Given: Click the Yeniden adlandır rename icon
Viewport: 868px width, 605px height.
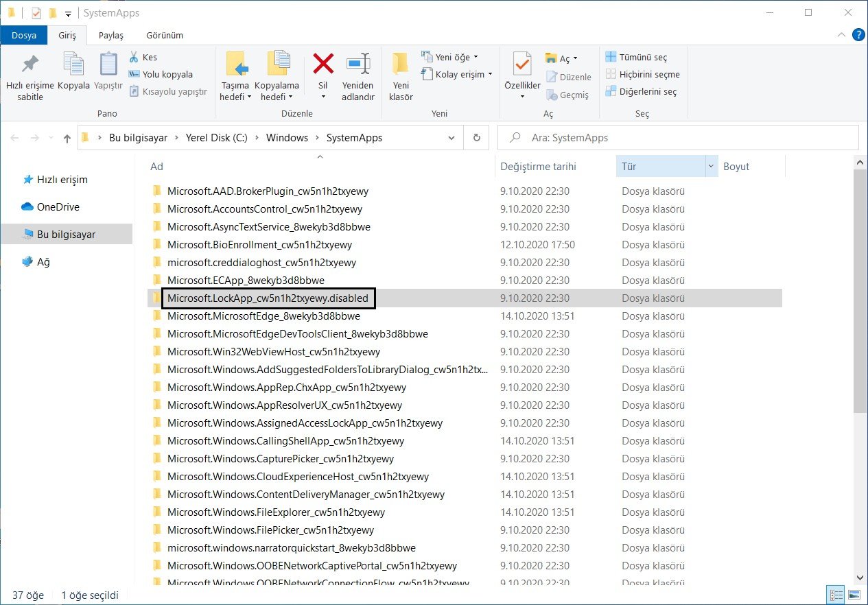Looking at the screenshot, I should point(358,64).
